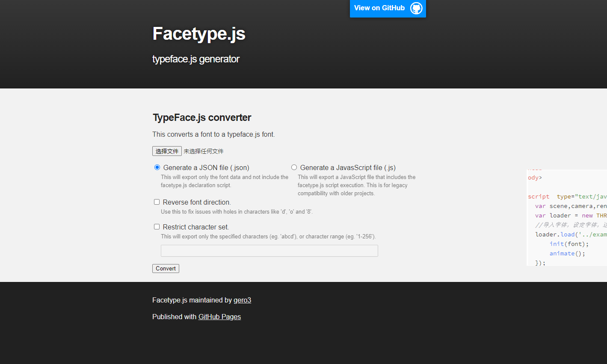The width and height of the screenshot is (607, 364).
Task: Click the TypeFace.js converter heading
Action: coord(202,117)
